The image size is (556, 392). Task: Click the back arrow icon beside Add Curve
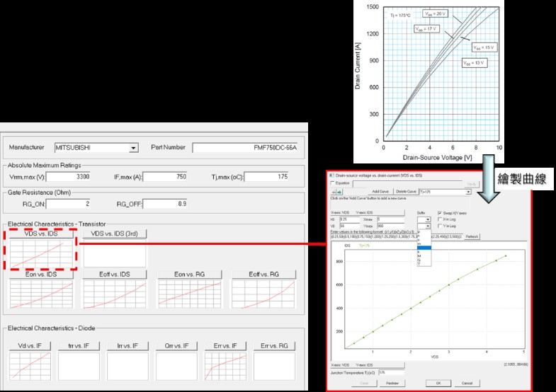coord(334,192)
